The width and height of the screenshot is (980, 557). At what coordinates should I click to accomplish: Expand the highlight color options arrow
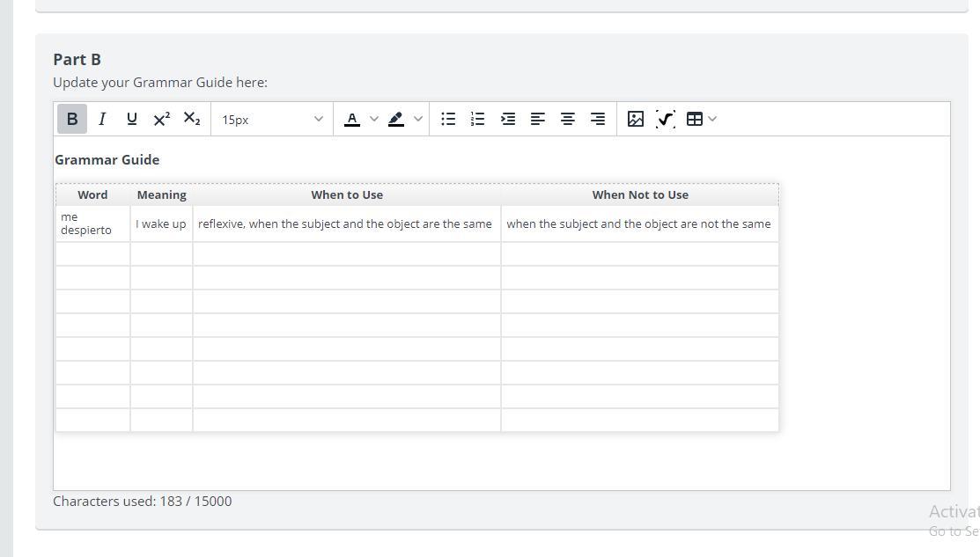(418, 119)
